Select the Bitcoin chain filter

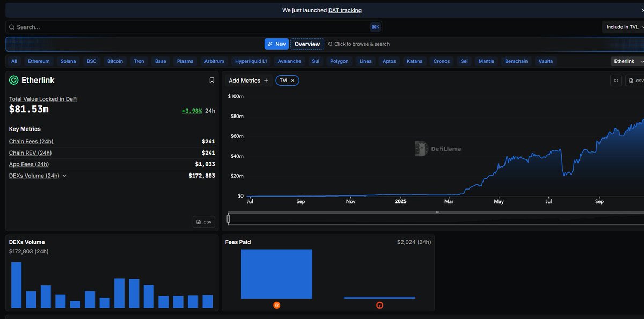point(115,61)
